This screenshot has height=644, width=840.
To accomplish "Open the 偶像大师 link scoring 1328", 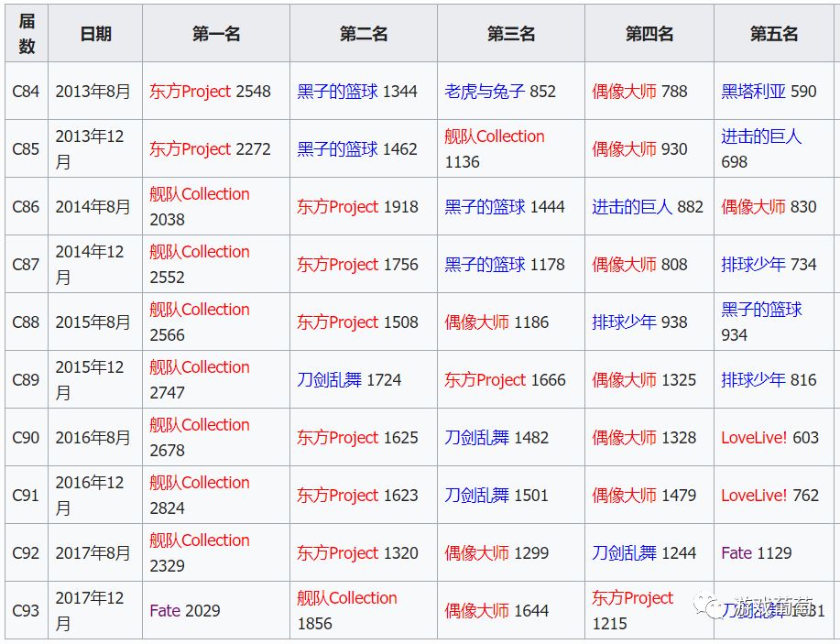I will [x=624, y=438].
